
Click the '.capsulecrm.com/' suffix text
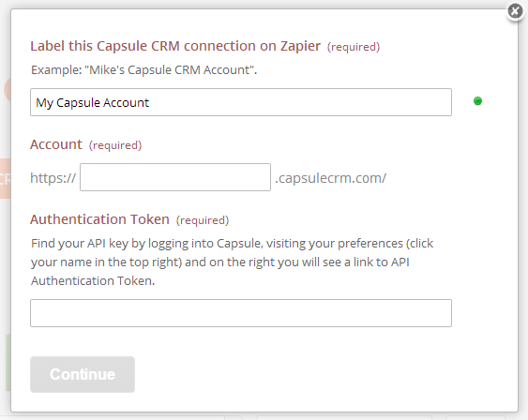[331, 178]
